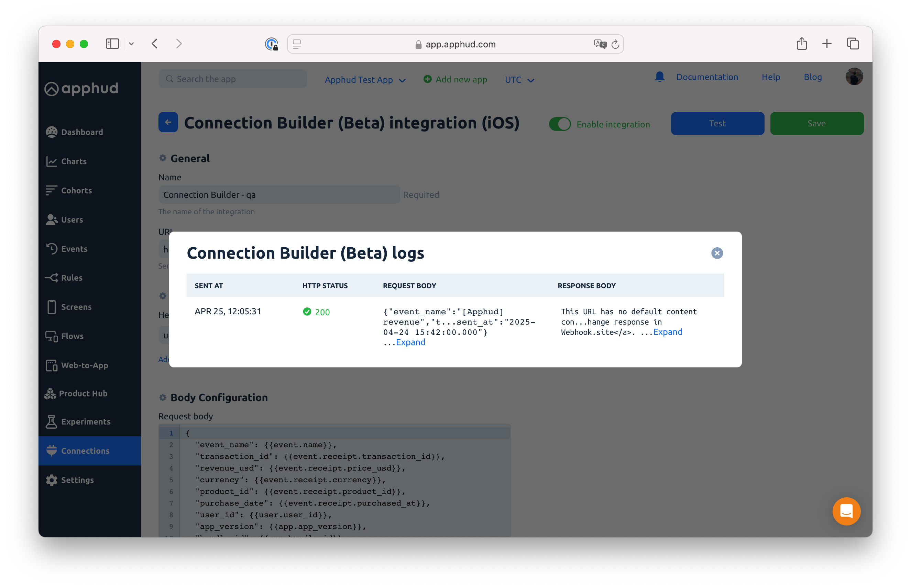
Task: Open notifications bell icon
Action: 659,77
